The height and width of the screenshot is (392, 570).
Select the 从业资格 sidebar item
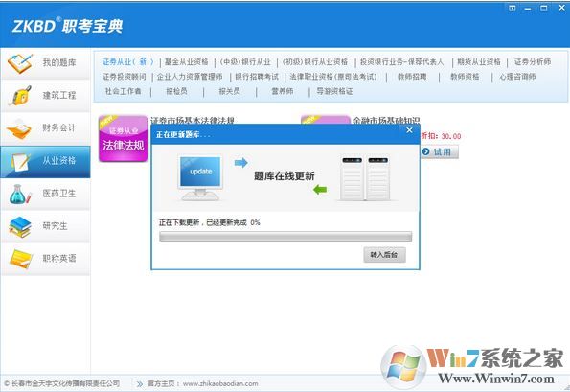point(45,162)
